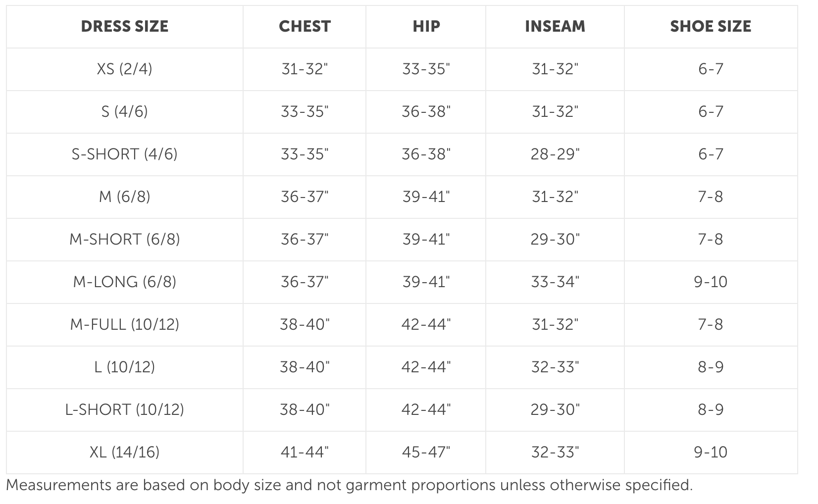Select the S-SHORT (4/6) size label
The image size is (818, 504).
124,154
